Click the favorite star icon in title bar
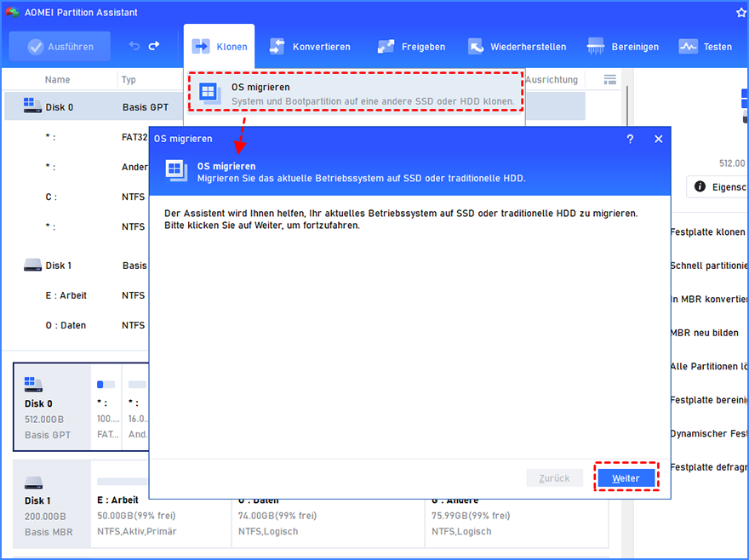This screenshot has width=749, height=560. click(x=740, y=13)
